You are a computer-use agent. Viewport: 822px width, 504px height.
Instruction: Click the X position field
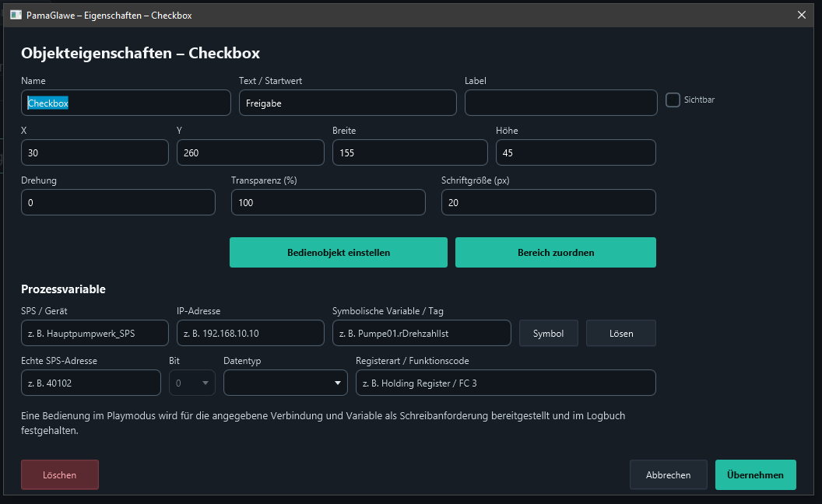point(95,152)
